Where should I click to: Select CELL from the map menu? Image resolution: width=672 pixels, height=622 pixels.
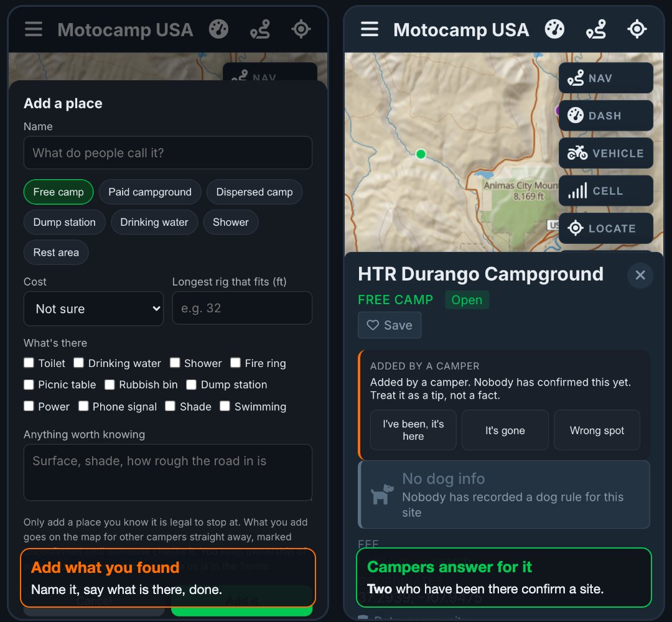coord(605,190)
